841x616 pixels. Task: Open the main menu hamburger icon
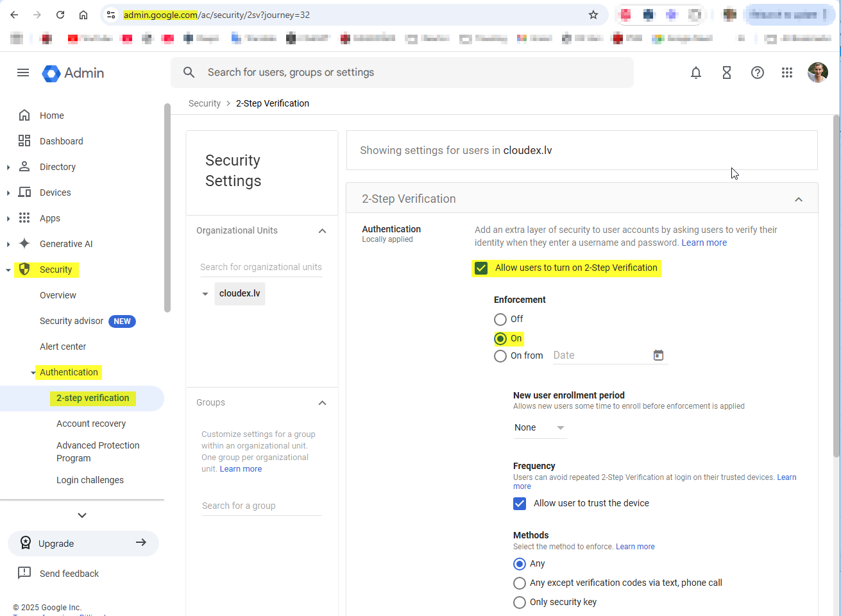pyautogui.click(x=23, y=73)
